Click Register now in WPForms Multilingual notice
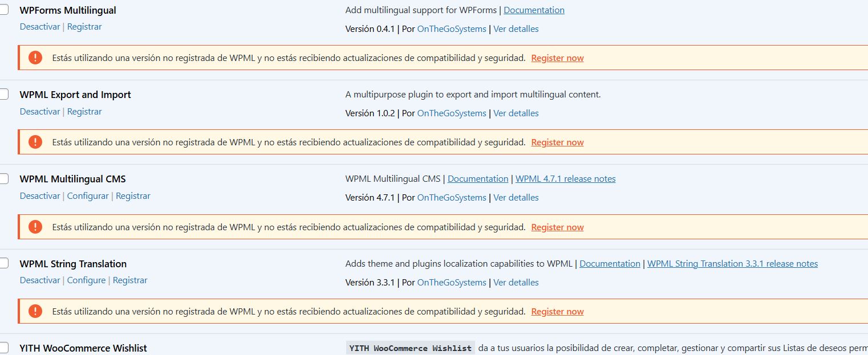The image size is (868, 355). 557,58
